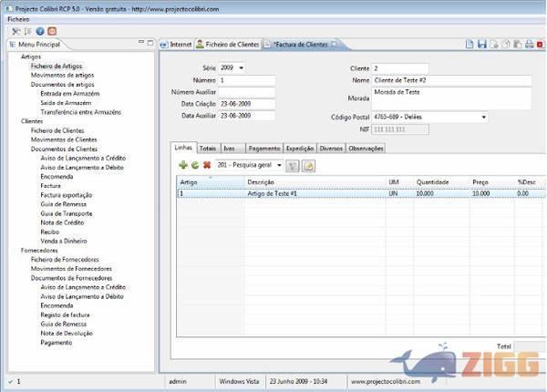Viewport: 547px width, 392px height.
Task: Switch to the Pagamento tab
Action: [x=263, y=147]
